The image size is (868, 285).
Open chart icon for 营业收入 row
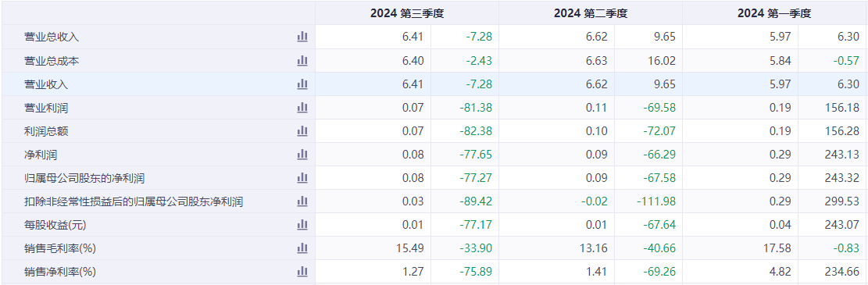tap(302, 84)
